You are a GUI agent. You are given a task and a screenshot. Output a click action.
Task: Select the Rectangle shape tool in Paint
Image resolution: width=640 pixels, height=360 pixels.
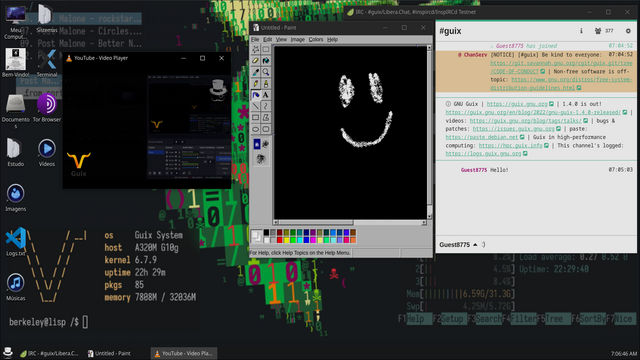[256, 118]
